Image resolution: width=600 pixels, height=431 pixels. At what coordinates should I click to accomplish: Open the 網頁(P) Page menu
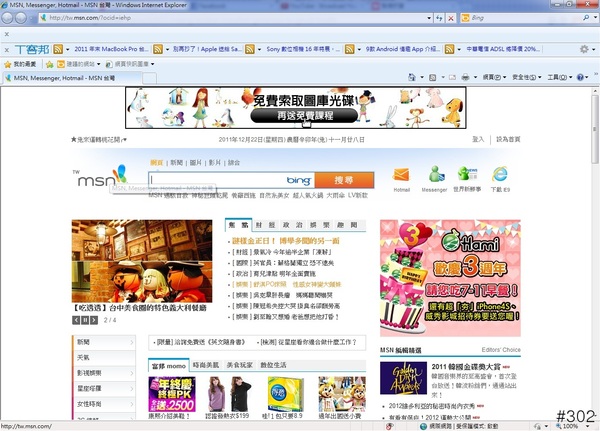pos(494,77)
